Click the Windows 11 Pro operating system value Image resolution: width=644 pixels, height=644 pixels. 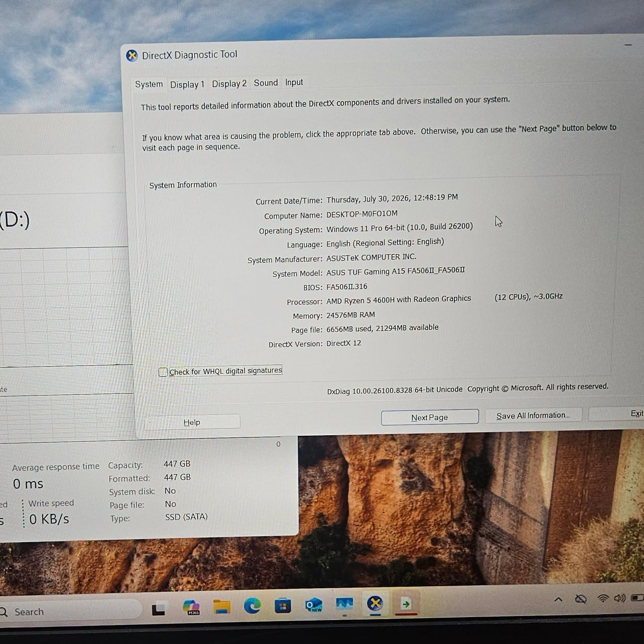click(399, 228)
